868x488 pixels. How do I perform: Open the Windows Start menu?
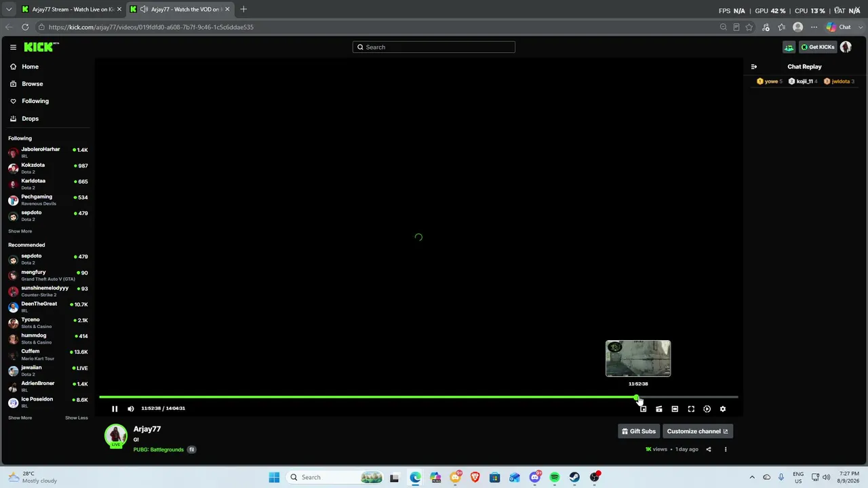pyautogui.click(x=274, y=477)
